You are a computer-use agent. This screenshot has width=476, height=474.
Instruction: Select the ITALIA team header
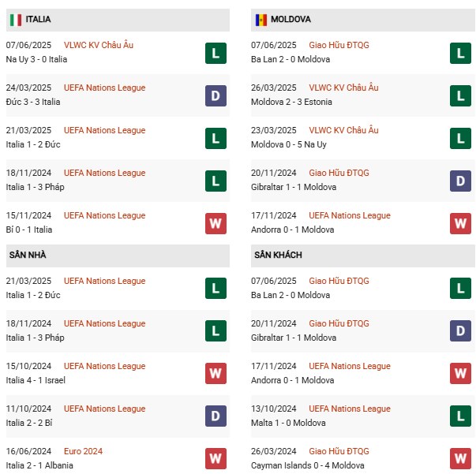[x=39, y=19]
